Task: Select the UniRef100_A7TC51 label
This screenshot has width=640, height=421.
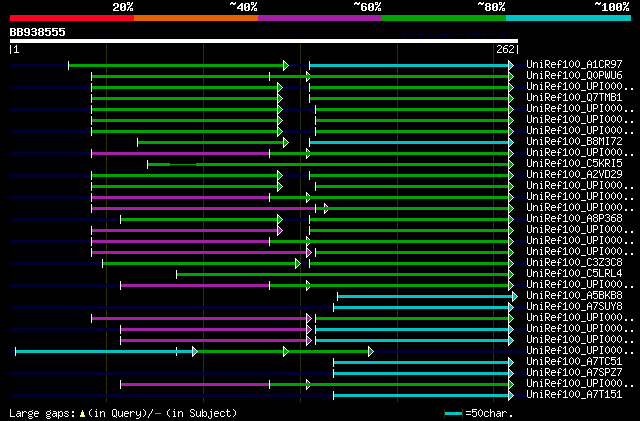Action: pyautogui.click(x=574, y=362)
